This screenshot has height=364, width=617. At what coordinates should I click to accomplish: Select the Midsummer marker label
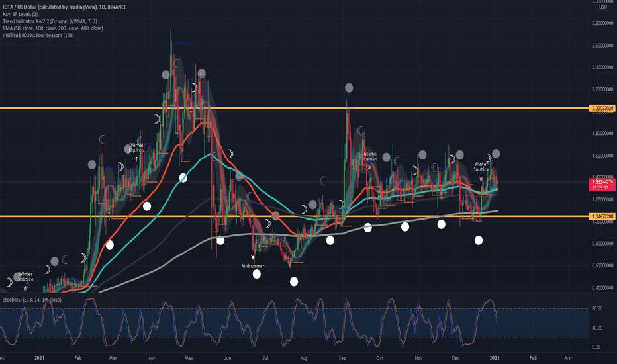253,267
